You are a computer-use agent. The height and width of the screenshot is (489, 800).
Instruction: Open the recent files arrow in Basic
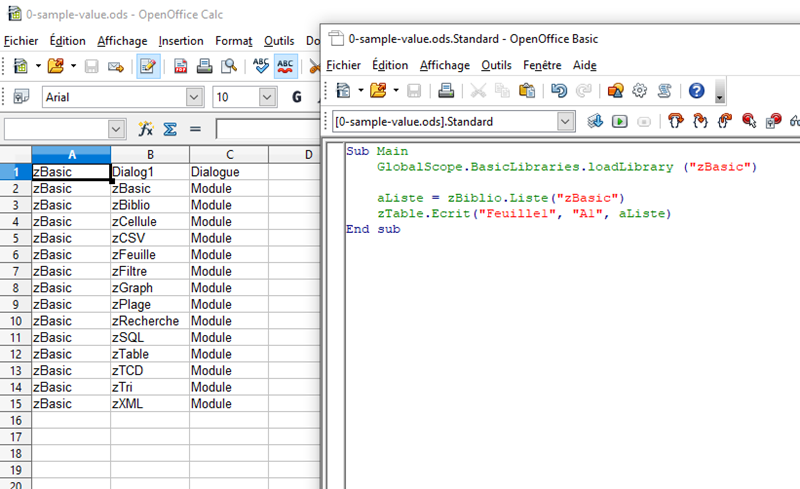coord(395,91)
